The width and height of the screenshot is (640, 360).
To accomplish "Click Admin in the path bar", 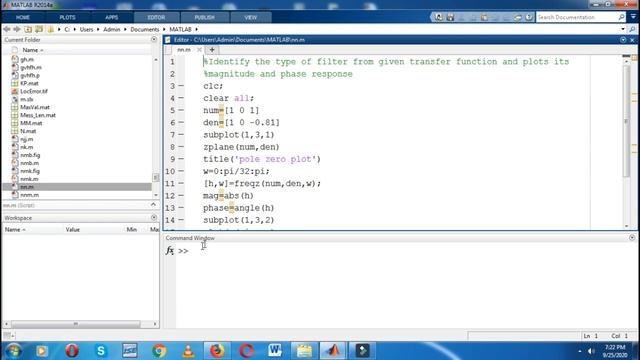I will 111,29.
